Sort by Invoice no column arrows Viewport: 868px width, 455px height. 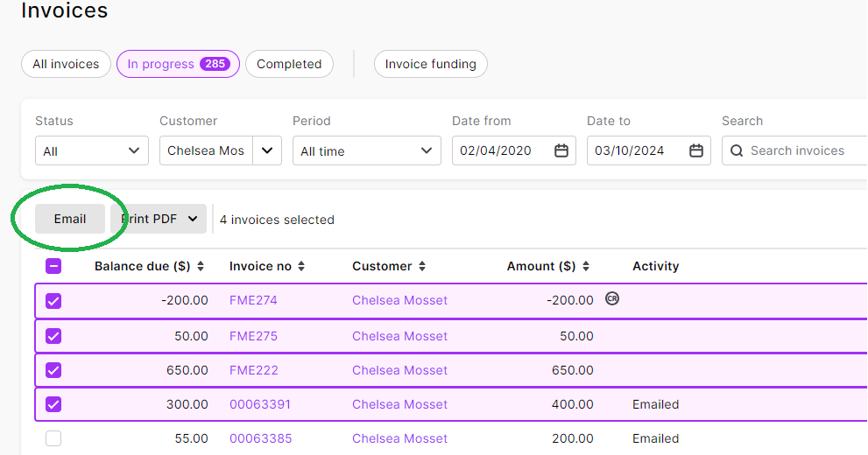[x=301, y=266]
